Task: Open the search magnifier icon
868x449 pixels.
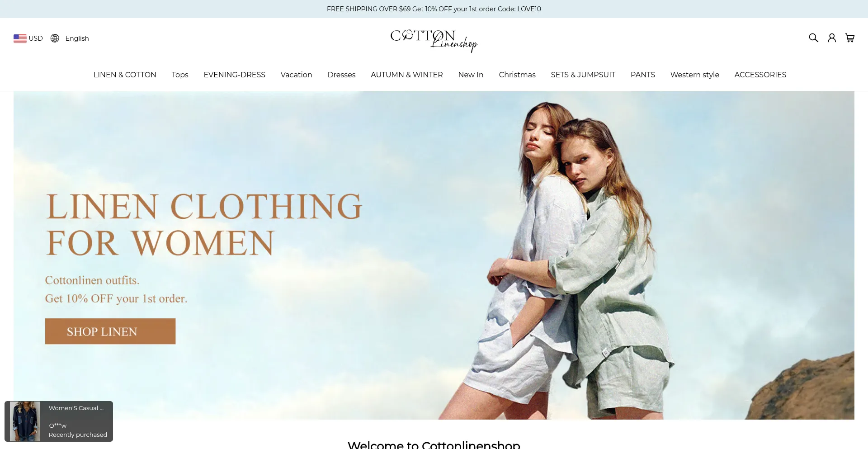Action: coord(813,38)
